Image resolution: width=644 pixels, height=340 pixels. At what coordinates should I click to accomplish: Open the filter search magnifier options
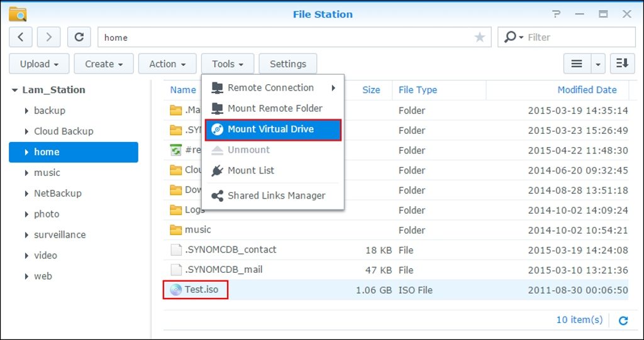(513, 37)
